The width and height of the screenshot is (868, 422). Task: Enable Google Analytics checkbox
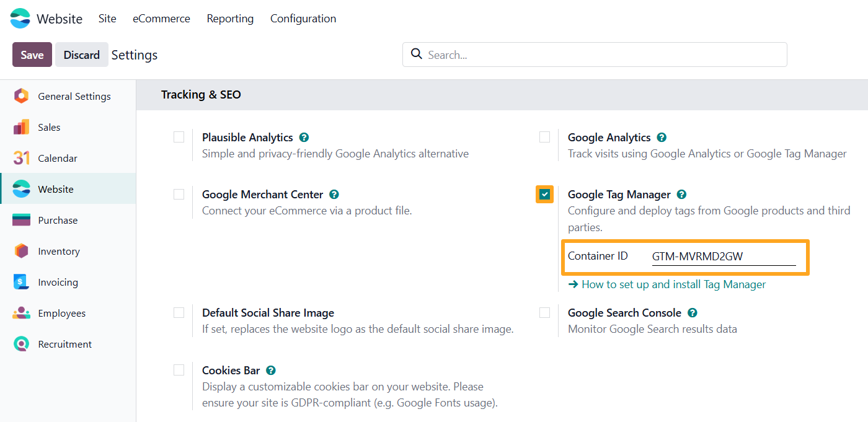point(544,137)
